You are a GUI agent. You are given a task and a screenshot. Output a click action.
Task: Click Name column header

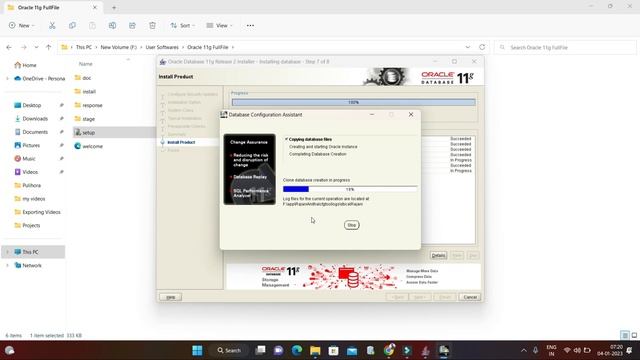pyautogui.click(x=85, y=64)
